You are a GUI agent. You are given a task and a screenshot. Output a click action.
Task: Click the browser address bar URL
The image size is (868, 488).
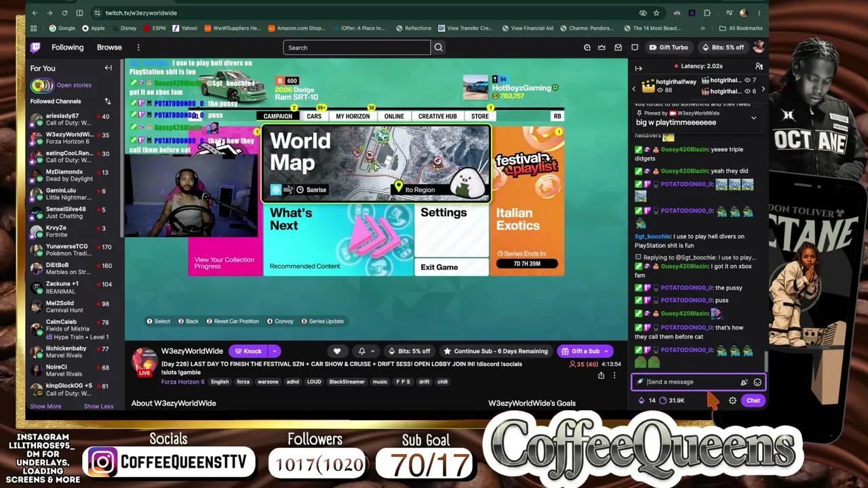tap(141, 13)
